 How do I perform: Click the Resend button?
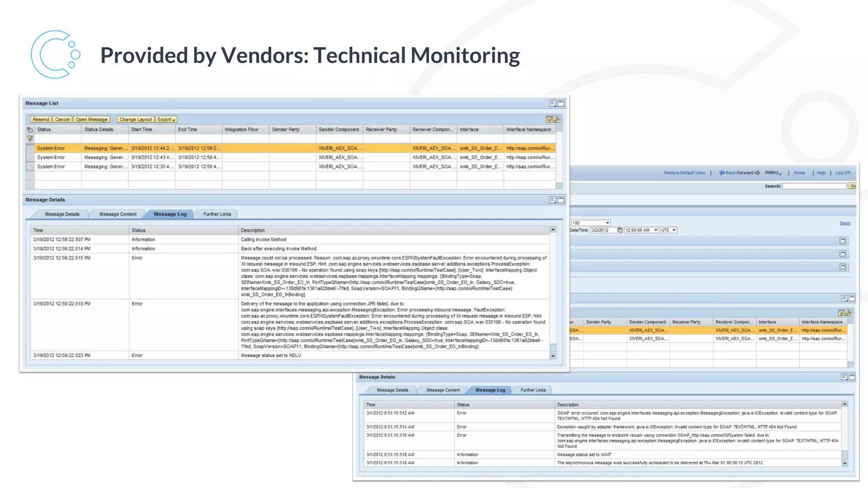tap(41, 119)
